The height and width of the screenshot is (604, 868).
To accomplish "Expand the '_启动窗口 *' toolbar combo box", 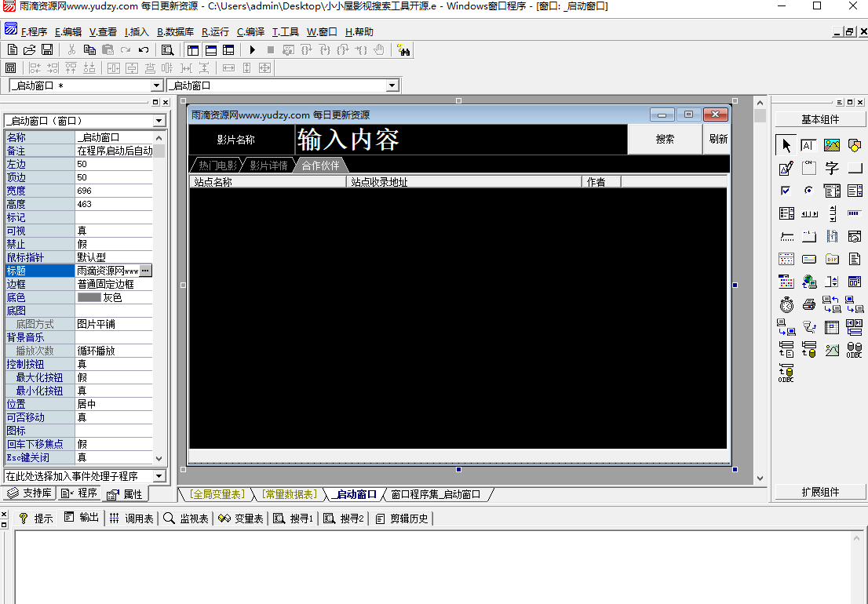I will (156, 86).
